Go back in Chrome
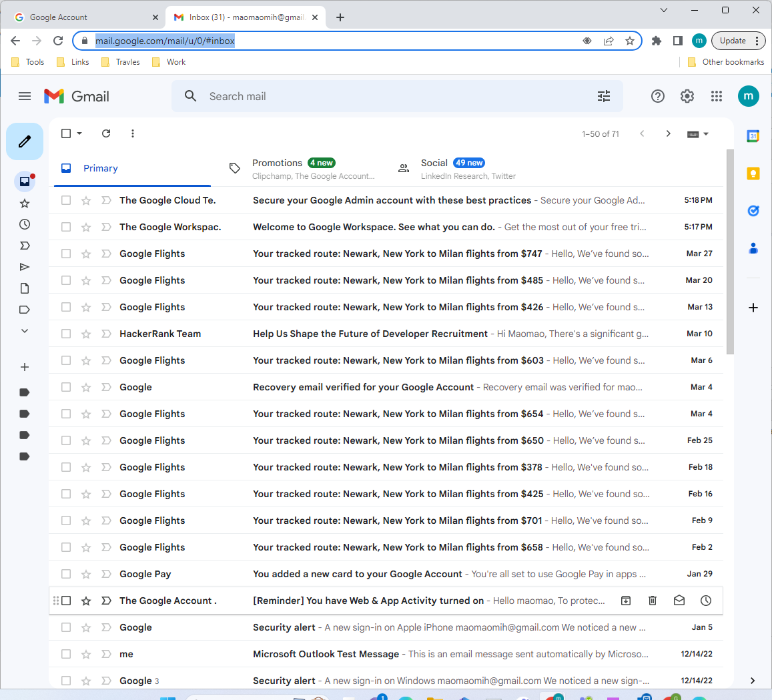This screenshot has height=700, width=772. tap(15, 41)
